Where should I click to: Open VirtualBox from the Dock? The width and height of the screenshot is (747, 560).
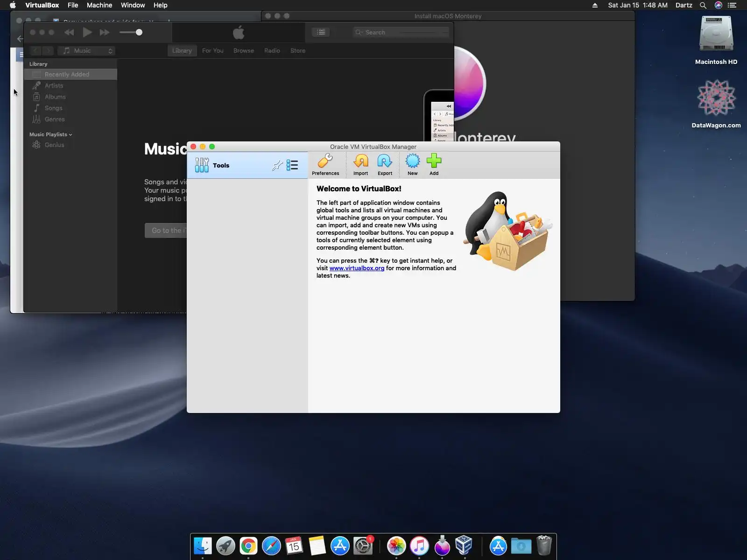click(x=464, y=546)
